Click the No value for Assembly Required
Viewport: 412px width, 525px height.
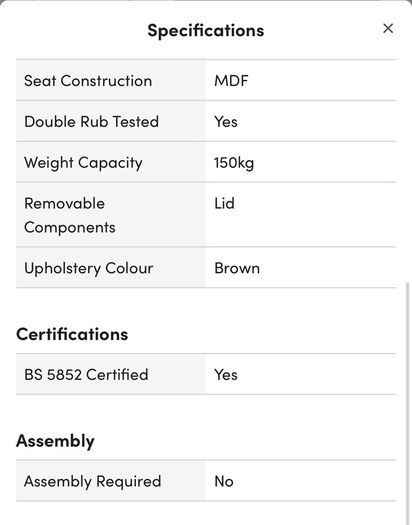click(x=224, y=481)
